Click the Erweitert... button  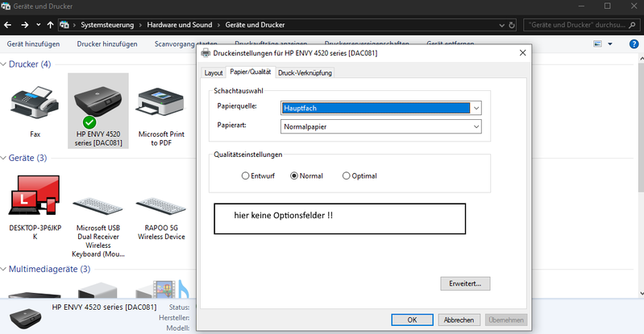point(465,283)
